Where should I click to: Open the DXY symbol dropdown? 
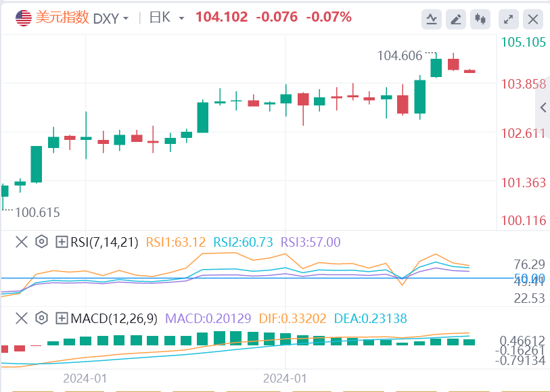pos(110,18)
